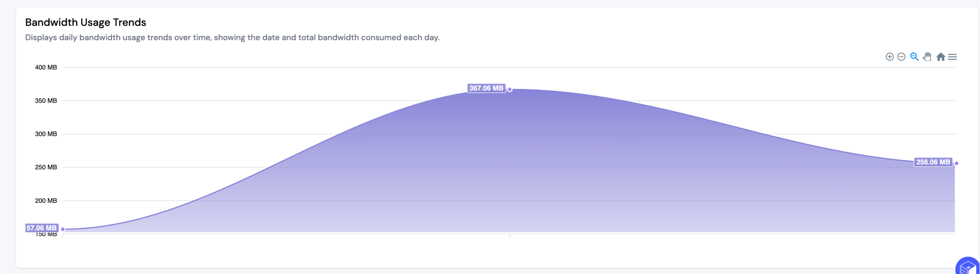Click the 250 MB y-axis label

46,167
